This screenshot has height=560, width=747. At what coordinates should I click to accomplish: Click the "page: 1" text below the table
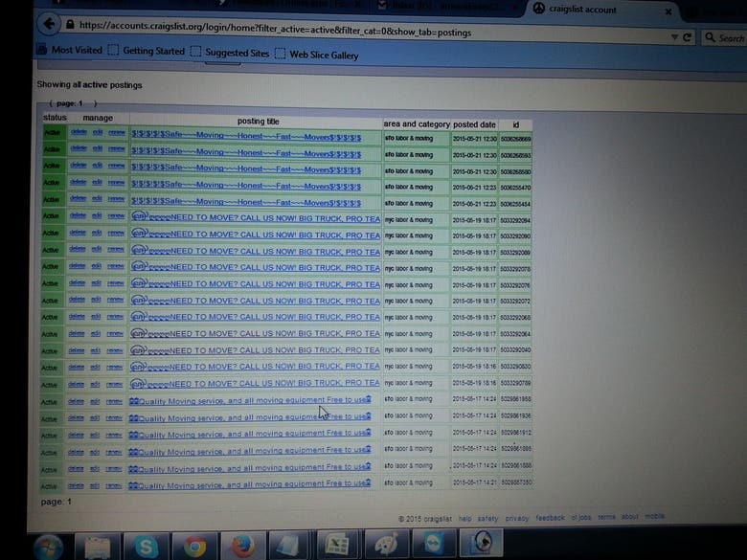click(x=57, y=502)
